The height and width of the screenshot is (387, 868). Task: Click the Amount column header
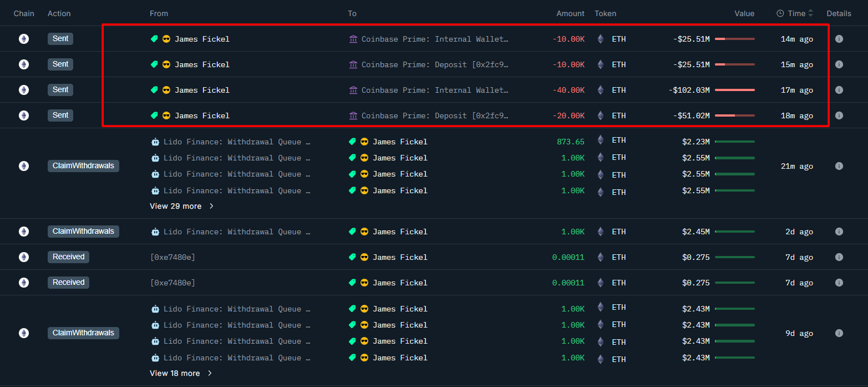pyautogui.click(x=570, y=13)
